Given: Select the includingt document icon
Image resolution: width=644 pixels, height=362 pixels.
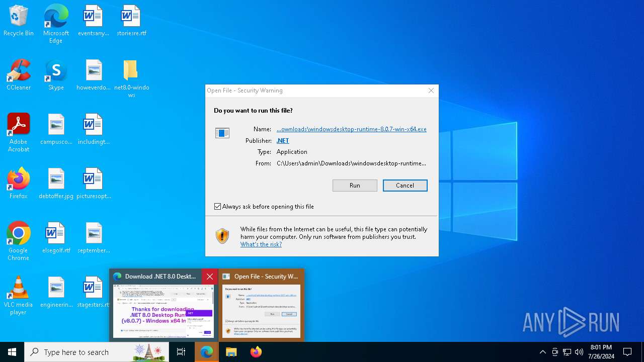Looking at the screenshot, I should (94, 130).
